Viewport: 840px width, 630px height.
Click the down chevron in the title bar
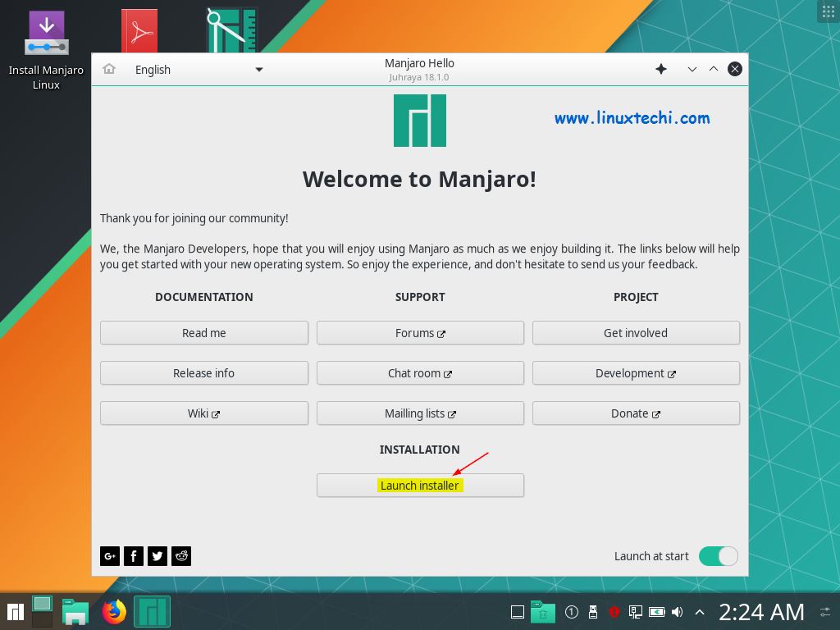(692, 69)
